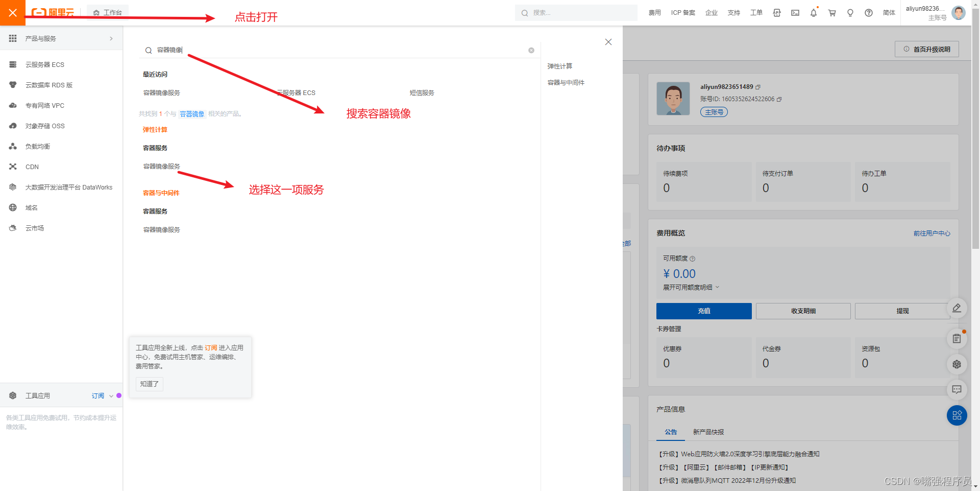The width and height of the screenshot is (980, 491).
Task: Open the shopping cart icon
Action: point(832,13)
